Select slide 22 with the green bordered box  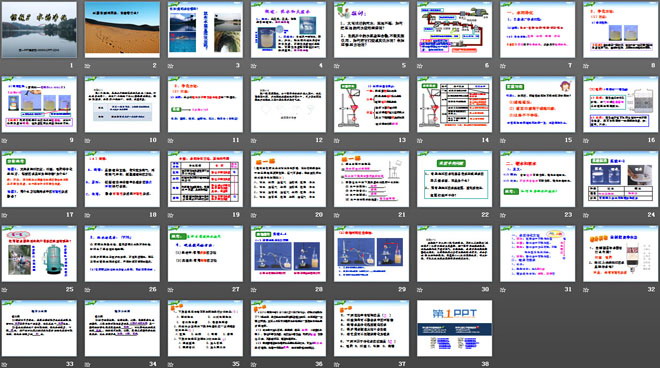tap(455, 179)
